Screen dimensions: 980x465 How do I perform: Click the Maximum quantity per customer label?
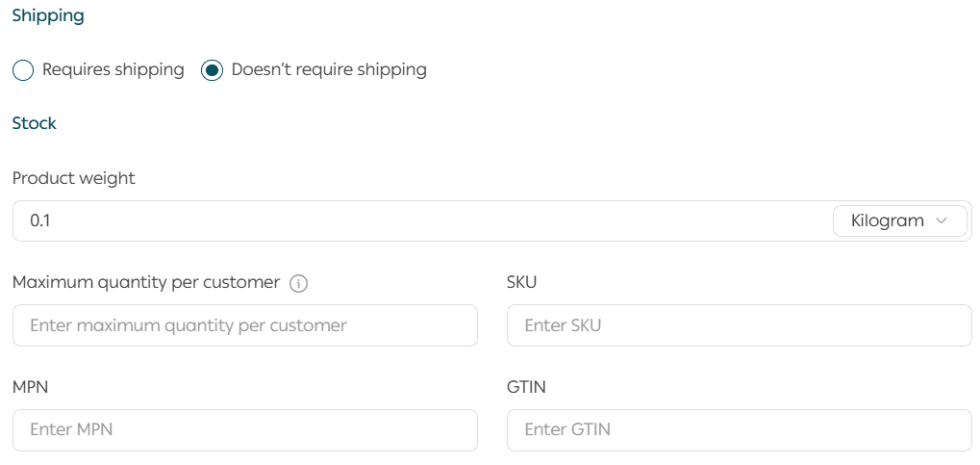pos(146,282)
